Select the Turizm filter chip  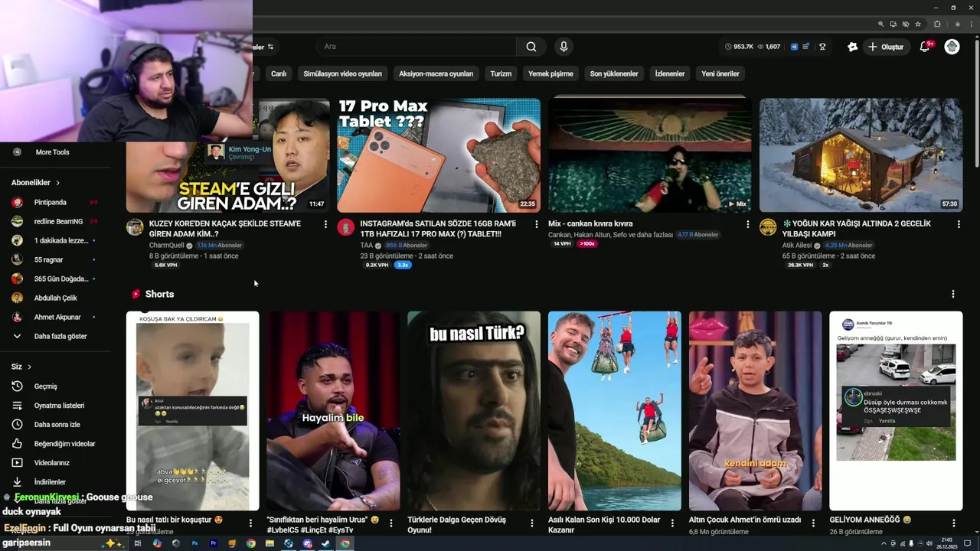[x=501, y=73]
